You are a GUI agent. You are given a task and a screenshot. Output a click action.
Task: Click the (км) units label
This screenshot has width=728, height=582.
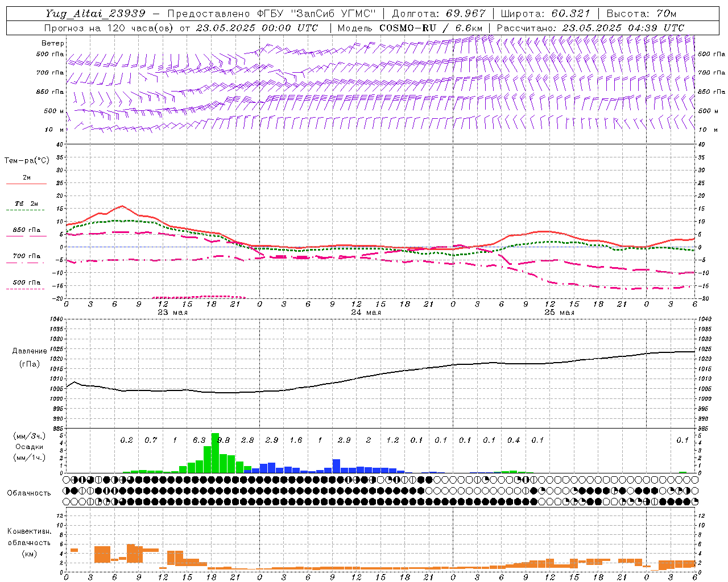[x=29, y=554]
